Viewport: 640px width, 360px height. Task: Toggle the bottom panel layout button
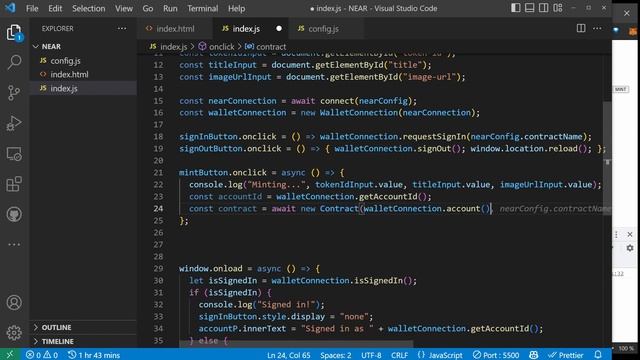point(529,8)
